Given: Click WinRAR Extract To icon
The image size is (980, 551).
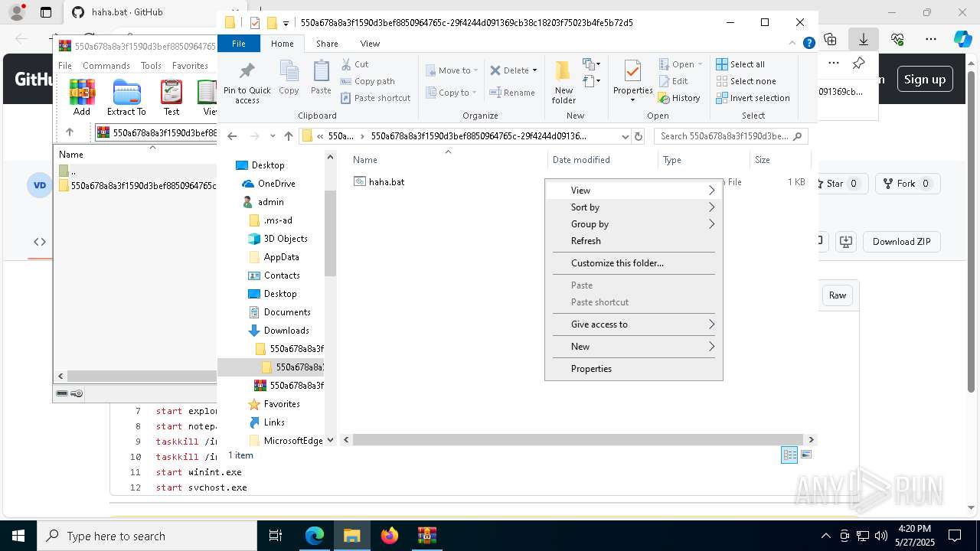Looking at the screenshot, I should 126,97.
